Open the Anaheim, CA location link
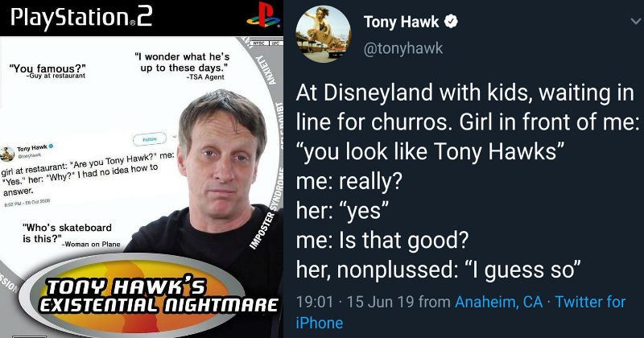The height and width of the screenshot is (338, 644). pos(498,303)
